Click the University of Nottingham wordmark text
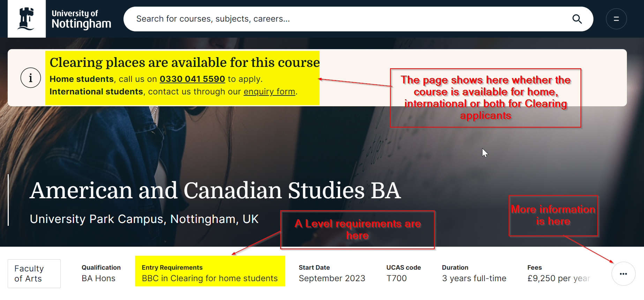Image resolution: width=644 pixels, height=300 pixels. [x=81, y=19]
